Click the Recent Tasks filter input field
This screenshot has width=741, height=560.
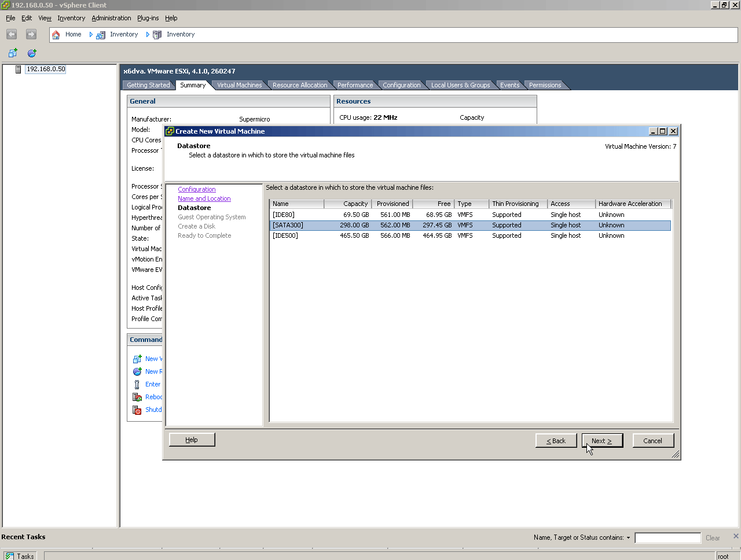point(667,538)
